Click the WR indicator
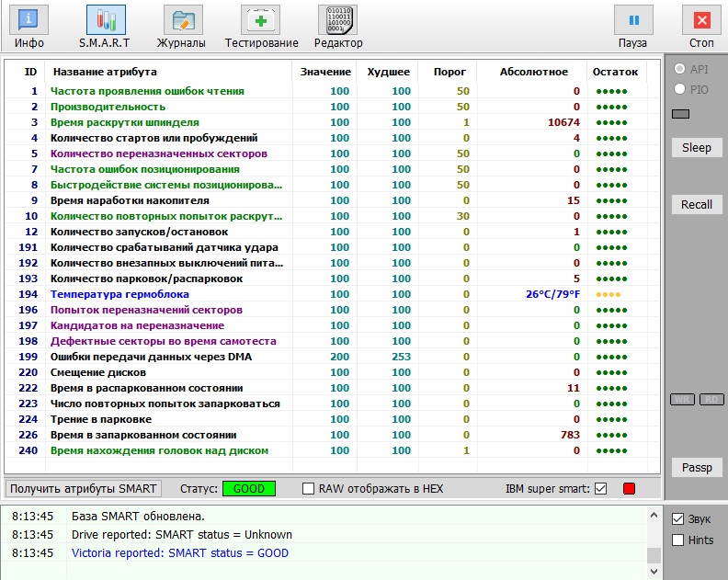Image resolution: width=728 pixels, height=580 pixels. (682, 399)
